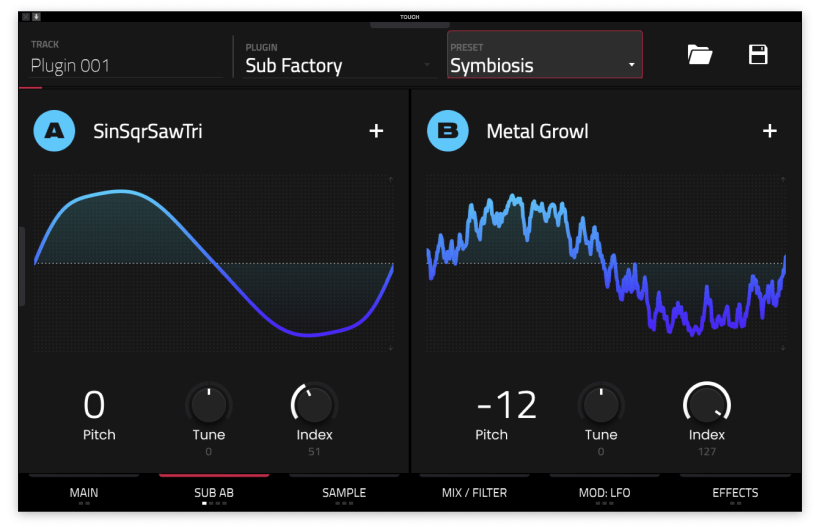Click the oscillator B Pitch value -12

click(x=507, y=405)
